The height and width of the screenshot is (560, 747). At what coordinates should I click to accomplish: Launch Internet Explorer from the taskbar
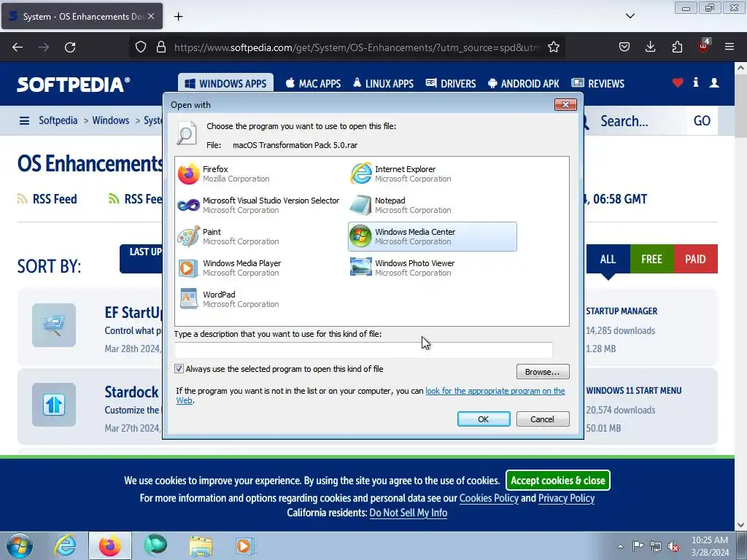click(65, 545)
